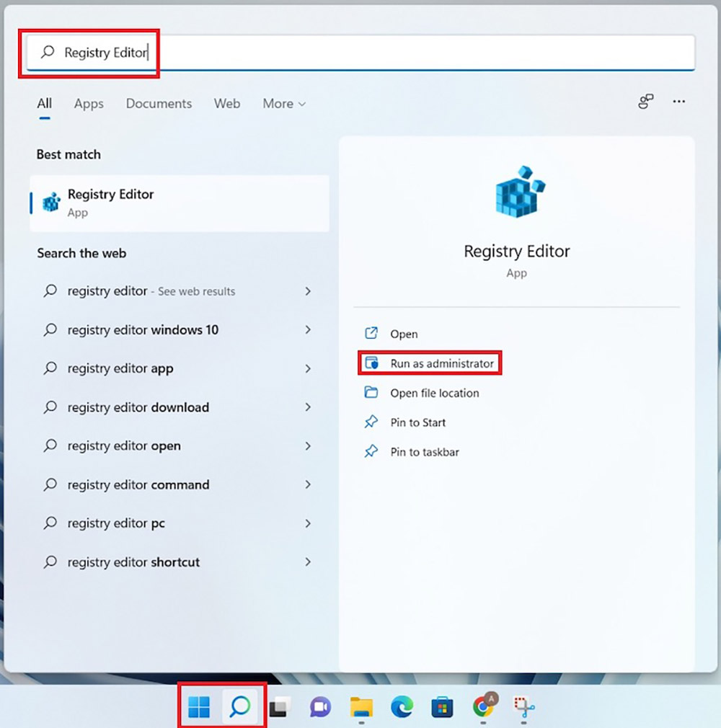Click 'registry editor command' suggestion text

coord(138,484)
